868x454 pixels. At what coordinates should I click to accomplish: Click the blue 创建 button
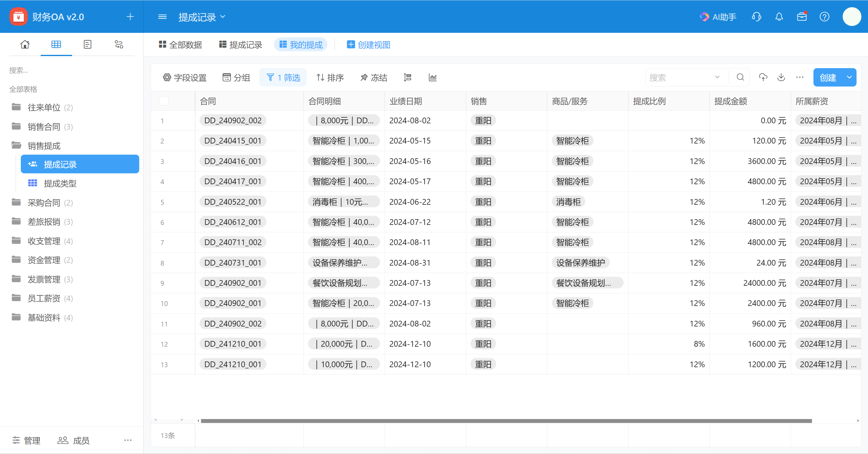[828, 77]
